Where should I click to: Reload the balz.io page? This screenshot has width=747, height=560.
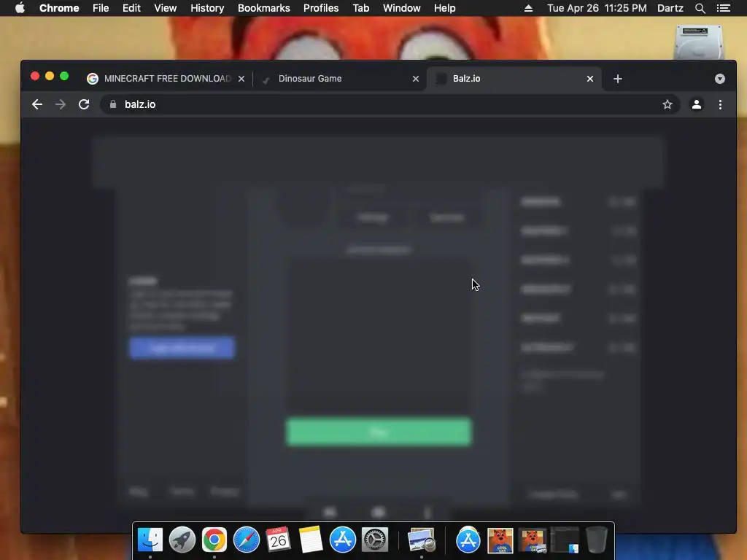[x=84, y=104]
